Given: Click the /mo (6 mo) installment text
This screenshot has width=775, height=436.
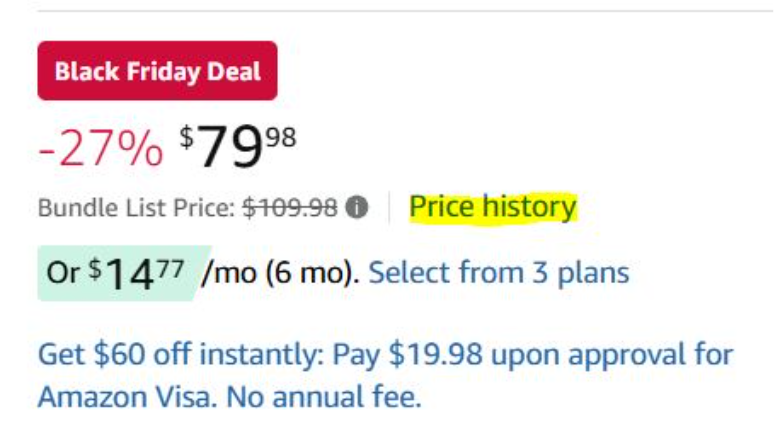Looking at the screenshot, I should (280, 272).
